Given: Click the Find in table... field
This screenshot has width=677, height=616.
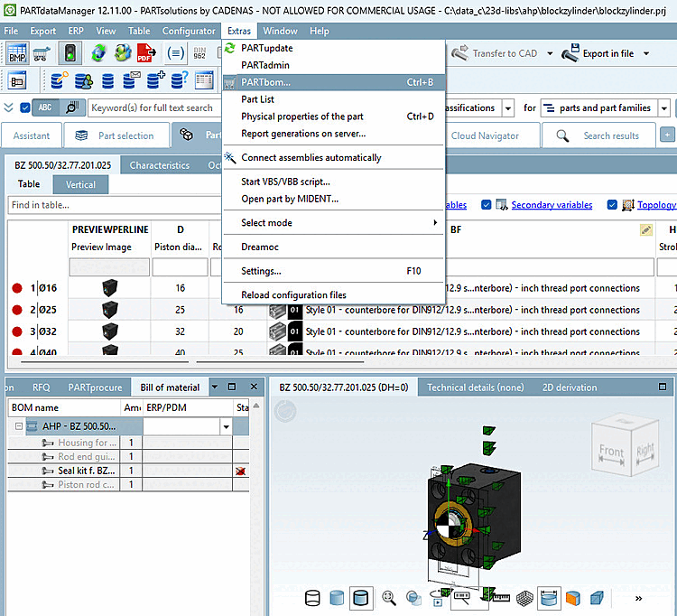Looking at the screenshot, I should coord(115,205).
